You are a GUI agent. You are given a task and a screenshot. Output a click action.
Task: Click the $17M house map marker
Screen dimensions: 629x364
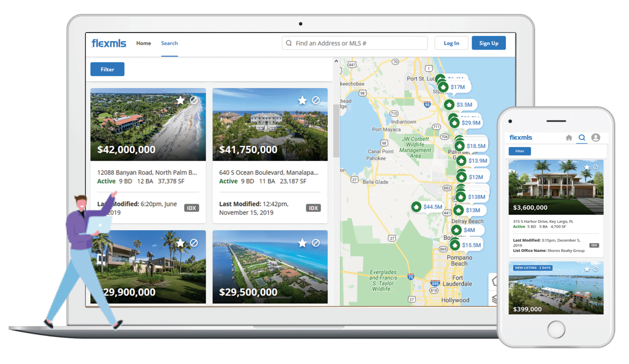click(x=443, y=87)
